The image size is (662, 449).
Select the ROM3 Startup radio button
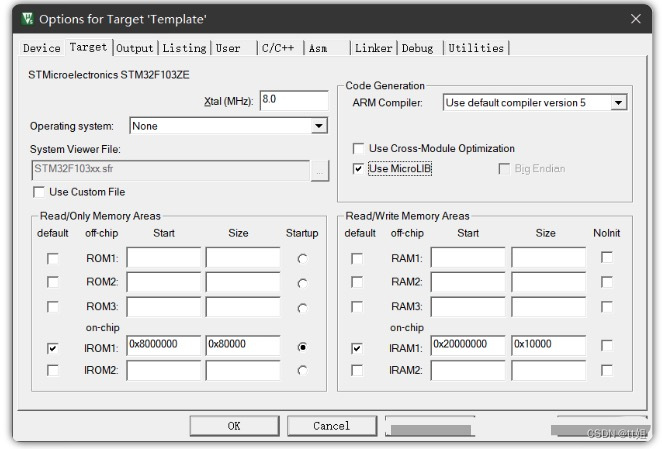pos(302,308)
